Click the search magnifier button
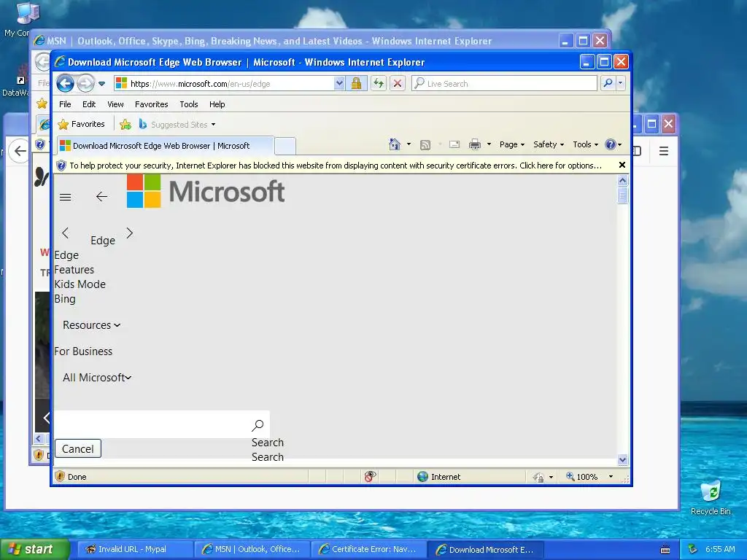 point(608,83)
